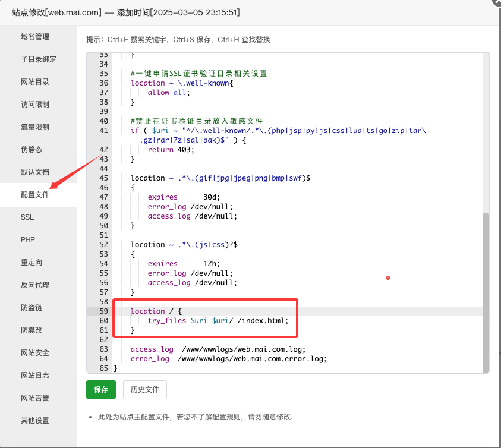Screen dimensions: 501x448
Task: Select the 默认文档 menu item
Action: coord(35,172)
